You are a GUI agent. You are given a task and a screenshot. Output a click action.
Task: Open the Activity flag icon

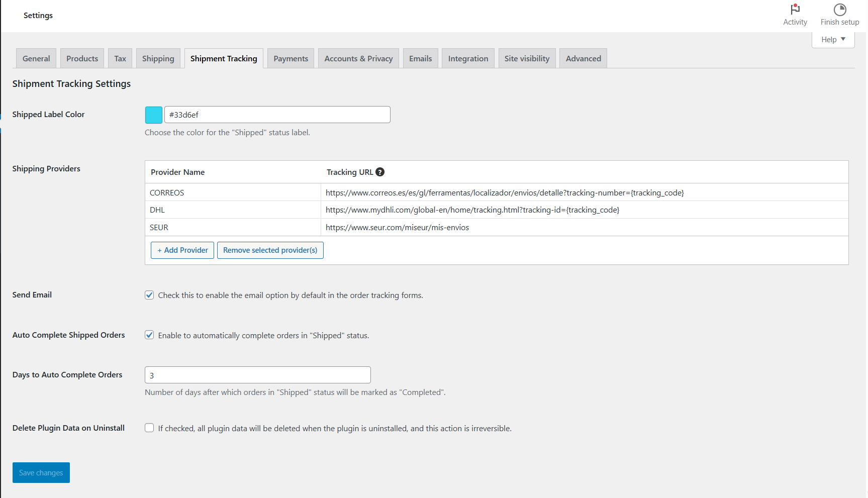coord(795,10)
